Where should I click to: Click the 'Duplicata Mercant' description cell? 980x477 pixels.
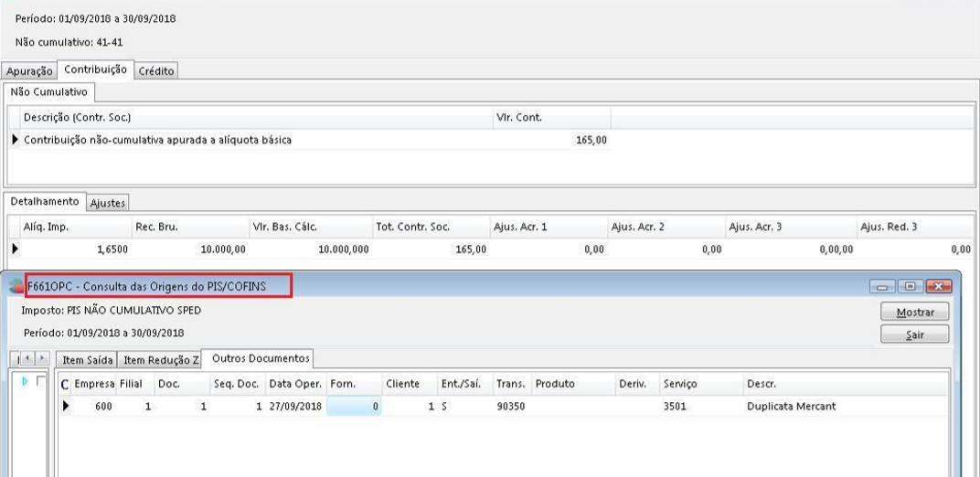pos(792,407)
